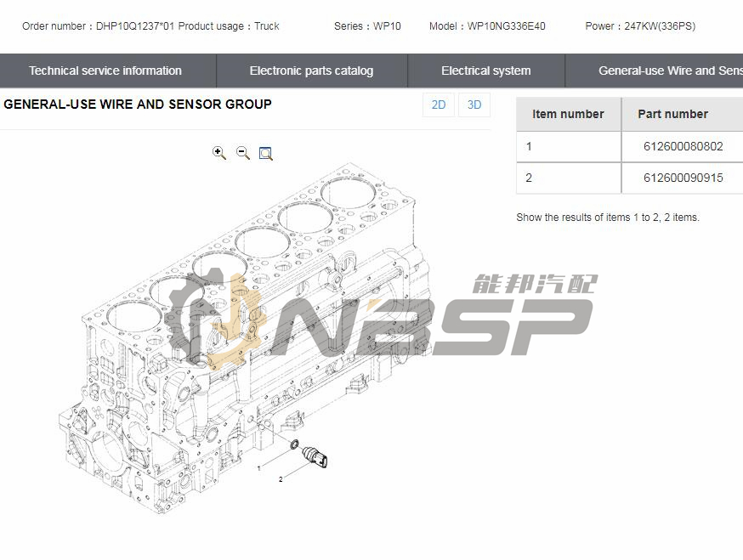Viewport: 743px width, 560px height.
Task: Click part number 612600090915
Action: 683,178
